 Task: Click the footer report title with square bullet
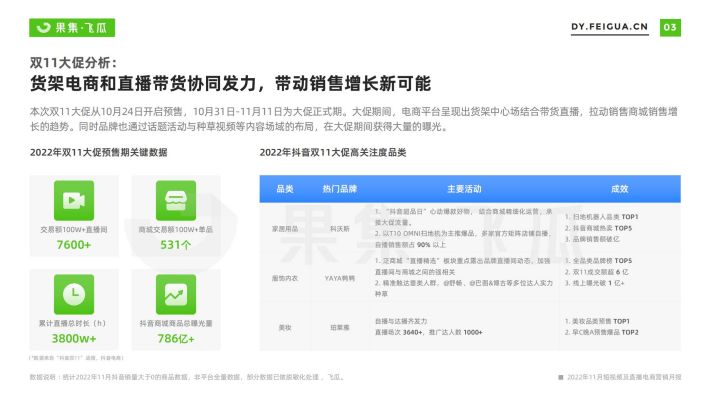point(619,377)
